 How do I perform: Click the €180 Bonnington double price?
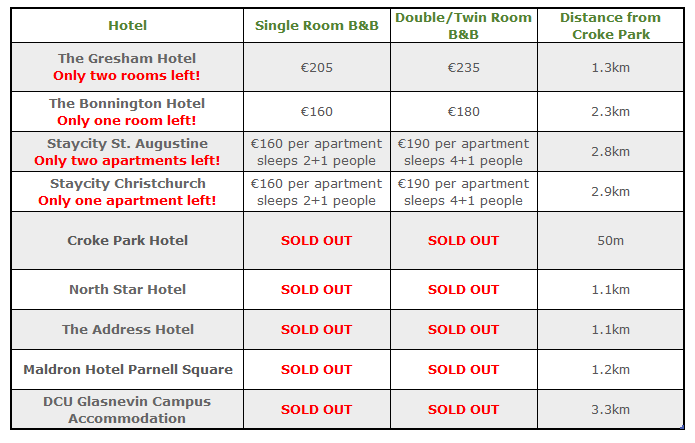pyautogui.click(x=463, y=111)
